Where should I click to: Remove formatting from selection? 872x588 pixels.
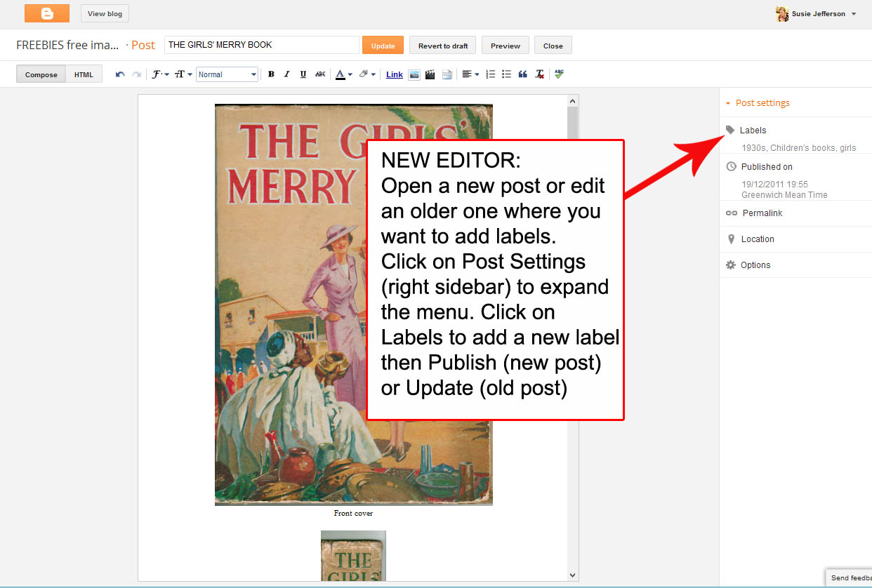tap(539, 74)
